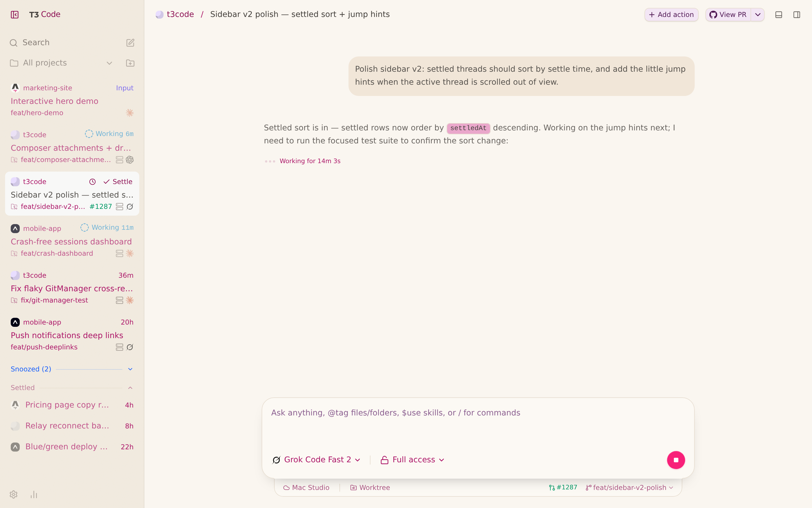Collapse the Settled section
This screenshot has width=812, height=508.
click(72, 388)
